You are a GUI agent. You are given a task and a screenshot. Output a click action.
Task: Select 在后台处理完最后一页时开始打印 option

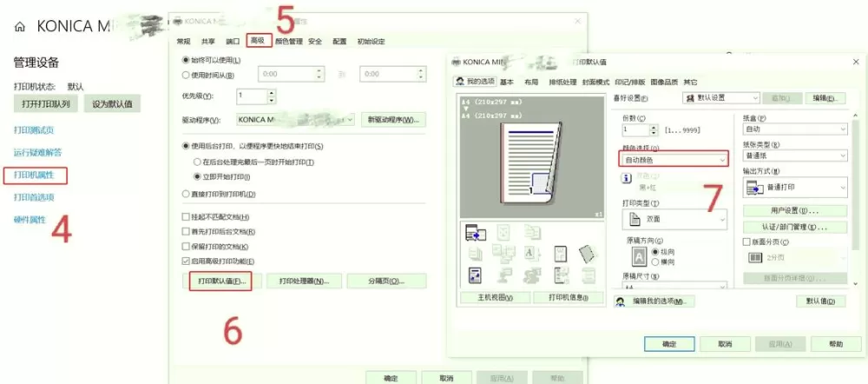(196, 162)
